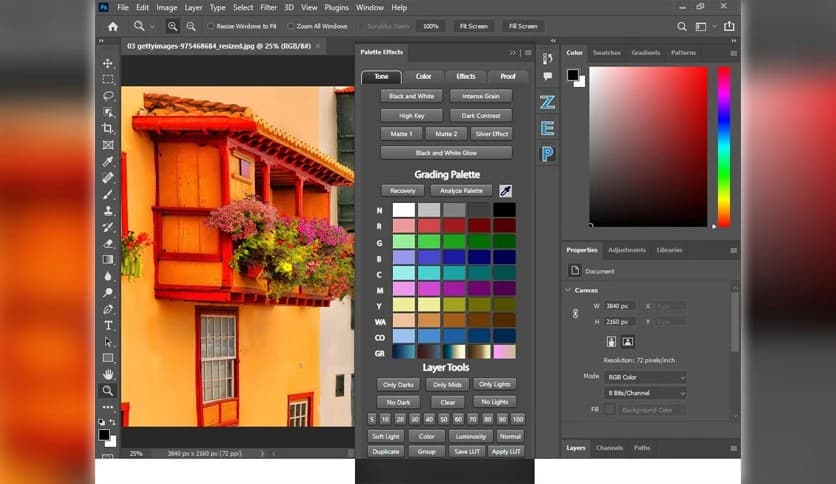
Task: Select the Crop tool
Action: (108, 128)
